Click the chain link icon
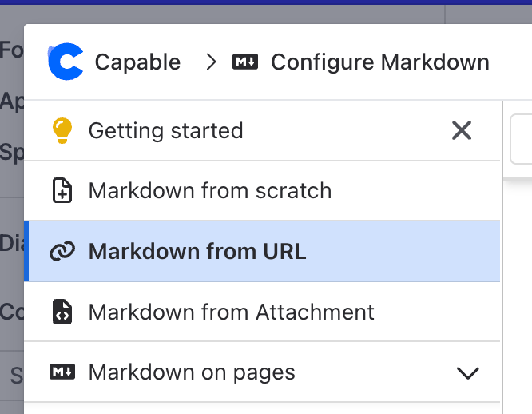This screenshot has height=414, width=532. (x=62, y=252)
